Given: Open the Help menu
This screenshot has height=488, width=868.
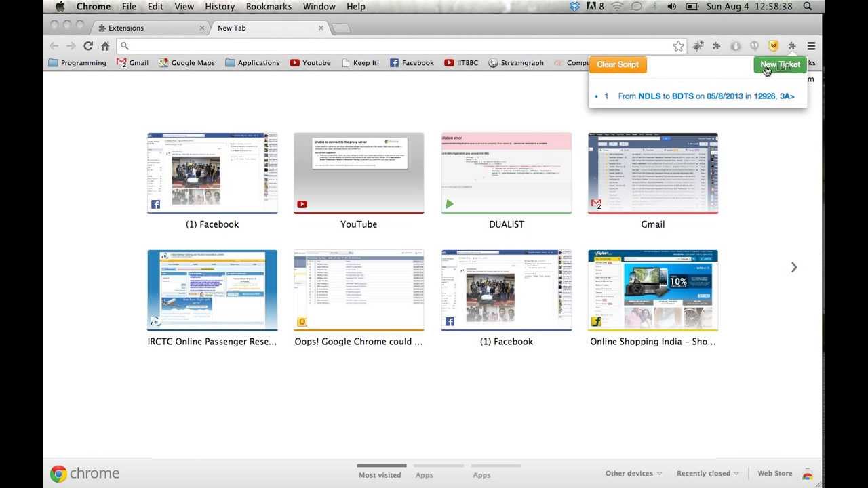Looking at the screenshot, I should (356, 7).
